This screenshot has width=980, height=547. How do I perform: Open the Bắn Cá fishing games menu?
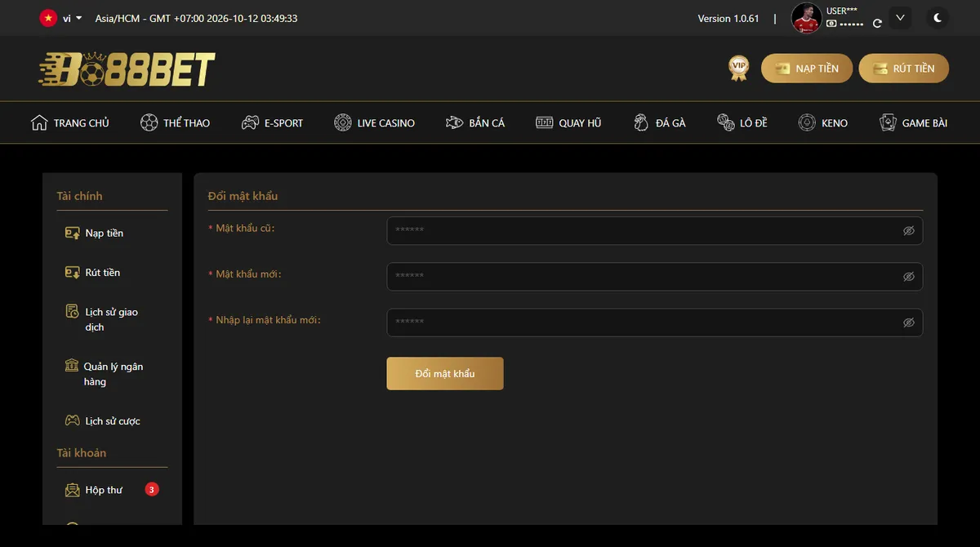tap(475, 123)
